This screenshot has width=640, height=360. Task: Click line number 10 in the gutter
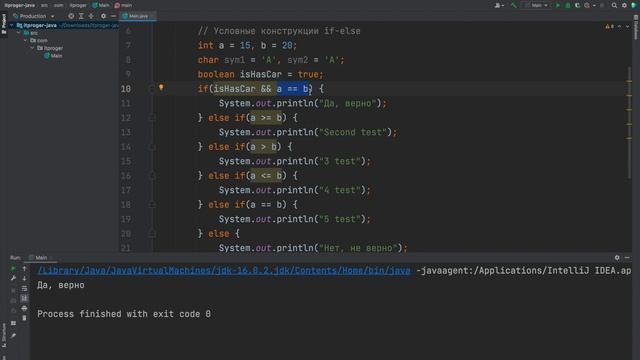[x=126, y=89]
